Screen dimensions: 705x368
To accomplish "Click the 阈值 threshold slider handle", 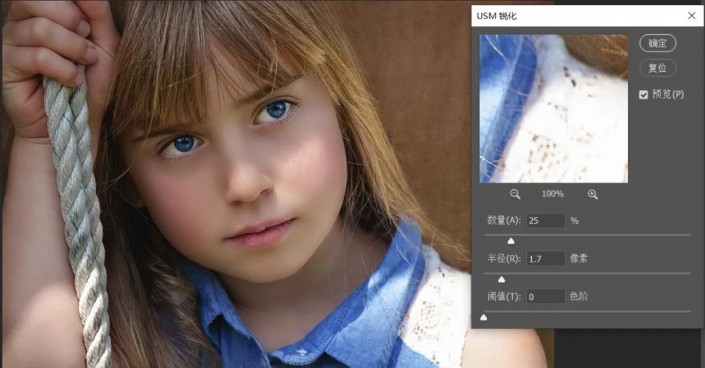I will [484, 317].
